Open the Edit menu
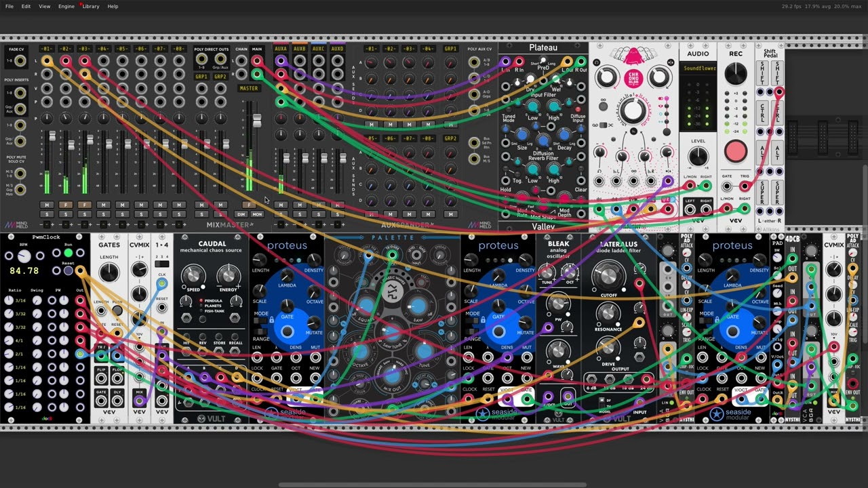Viewport: 868px width, 488px height. (x=26, y=6)
